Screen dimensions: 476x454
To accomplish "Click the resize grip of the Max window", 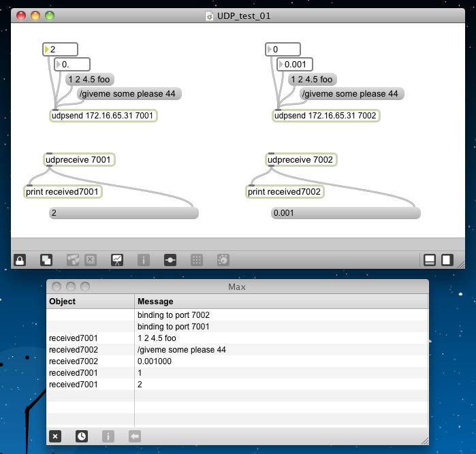I will [x=425, y=441].
